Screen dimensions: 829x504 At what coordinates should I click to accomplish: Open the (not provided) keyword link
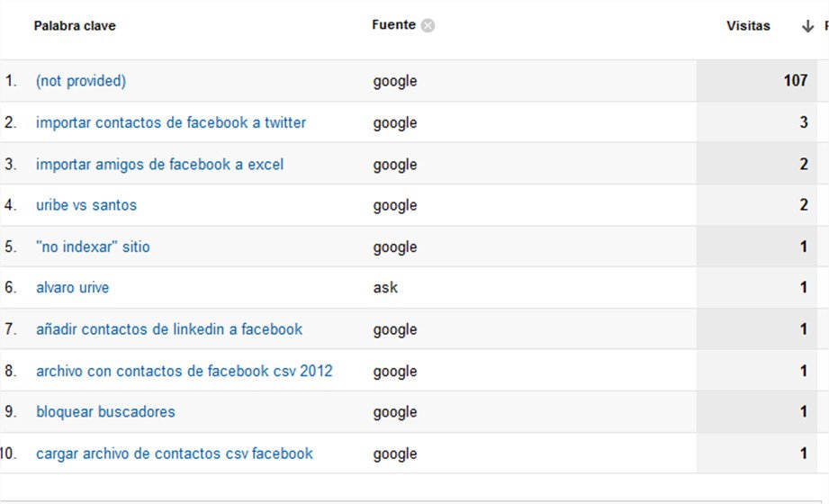(x=81, y=80)
